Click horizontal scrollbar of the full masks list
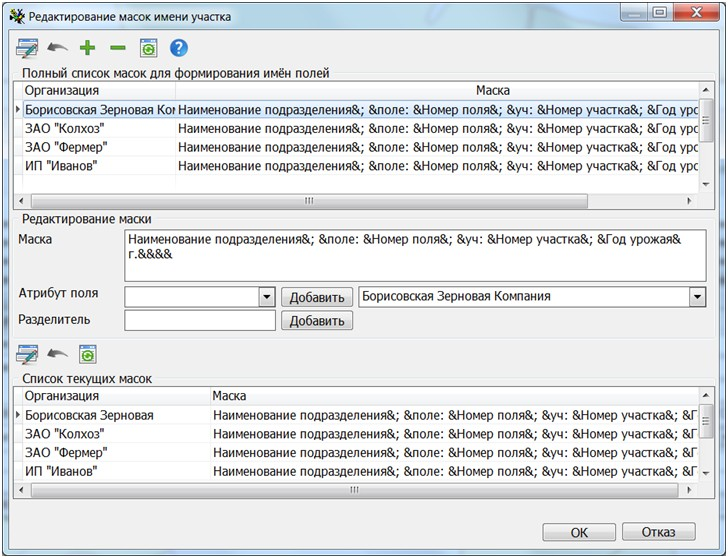This screenshot has width=728, height=557. tap(308, 201)
